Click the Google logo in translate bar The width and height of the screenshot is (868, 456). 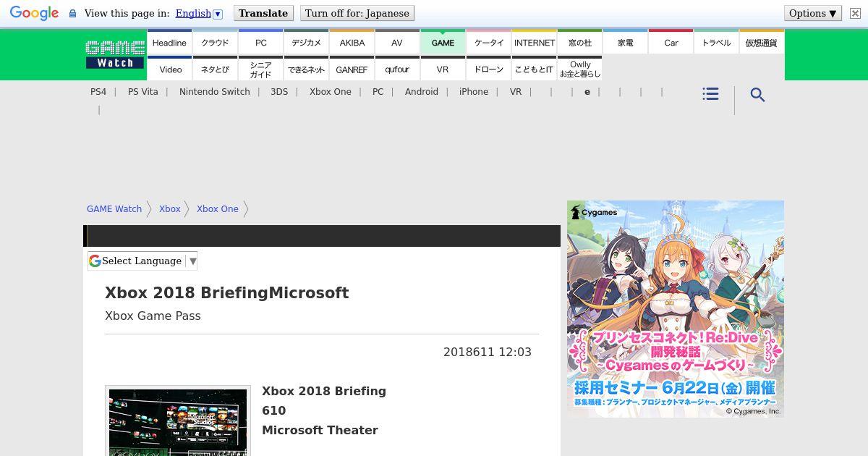pyautogui.click(x=34, y=13)
